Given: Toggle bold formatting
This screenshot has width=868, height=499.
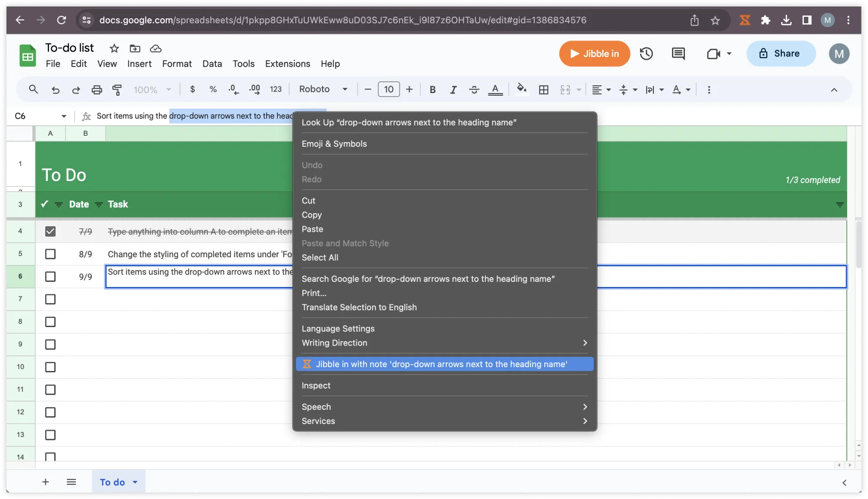Looking at the screenshot, I should pos(432,90).
